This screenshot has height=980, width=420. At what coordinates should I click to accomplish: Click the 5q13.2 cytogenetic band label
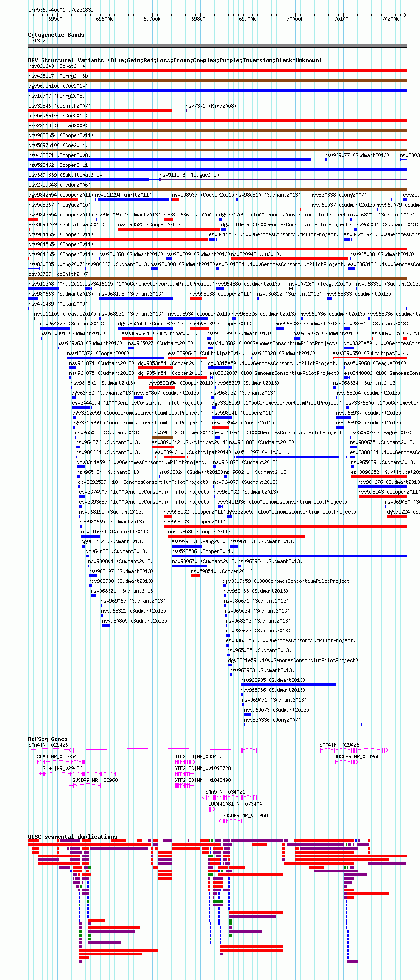(37, 41)
